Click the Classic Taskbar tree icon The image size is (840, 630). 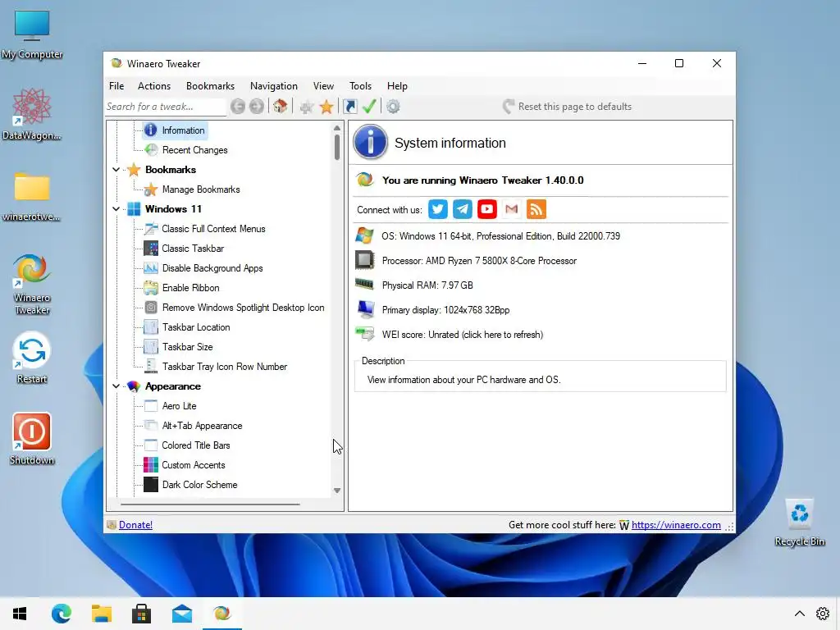(x=151, y=248)
